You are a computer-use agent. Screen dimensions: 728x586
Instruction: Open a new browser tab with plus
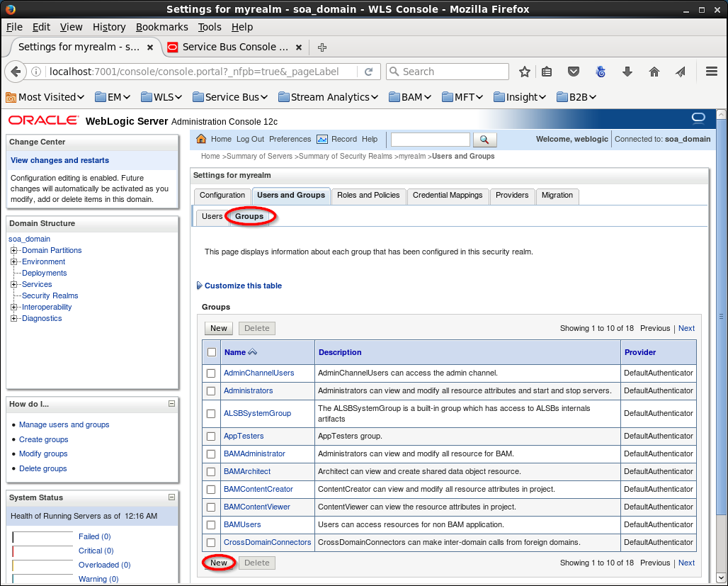[322, 47]
